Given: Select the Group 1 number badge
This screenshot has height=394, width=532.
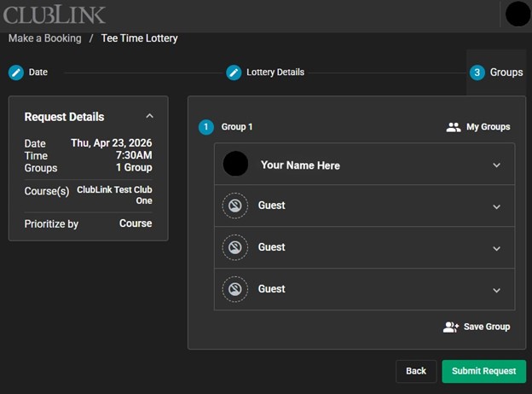Looking at the screenshot, I should (206, 127).
